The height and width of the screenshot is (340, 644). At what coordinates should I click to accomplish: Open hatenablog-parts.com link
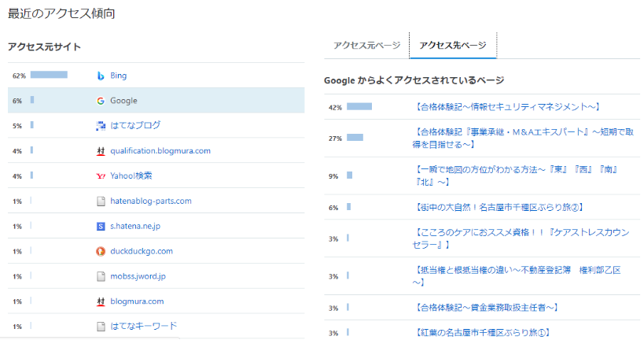pyautogui.click(x=151, y=201)
